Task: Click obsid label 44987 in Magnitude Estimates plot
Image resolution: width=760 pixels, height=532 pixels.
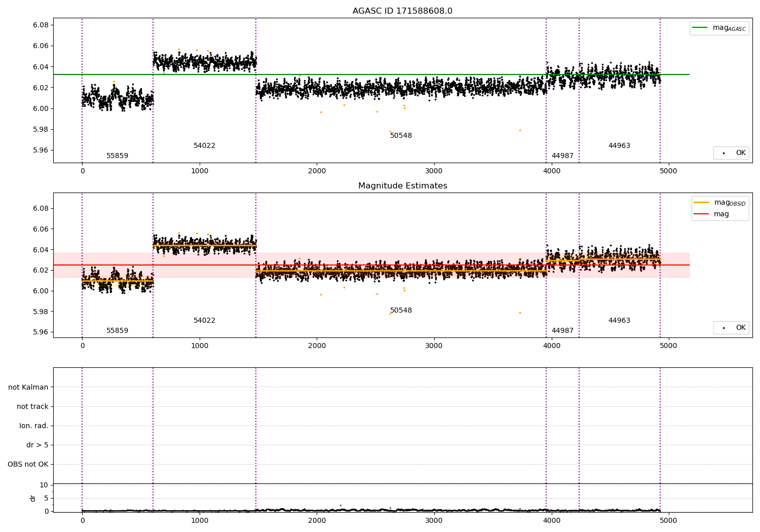Action: (562, 331)
